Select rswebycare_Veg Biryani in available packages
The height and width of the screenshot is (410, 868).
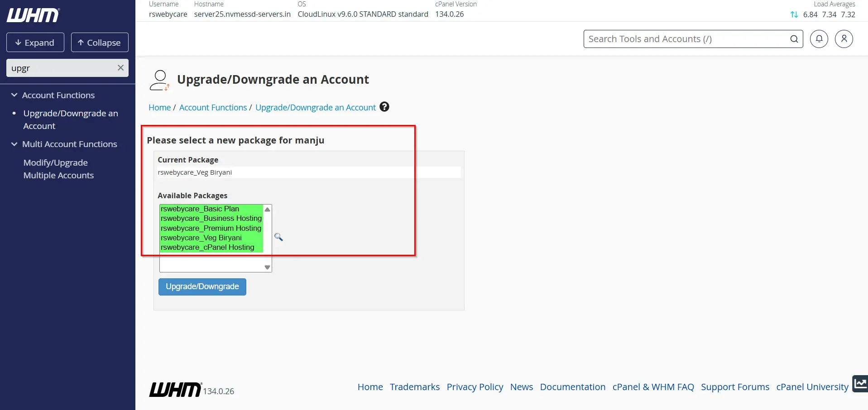tap(211, 238)
